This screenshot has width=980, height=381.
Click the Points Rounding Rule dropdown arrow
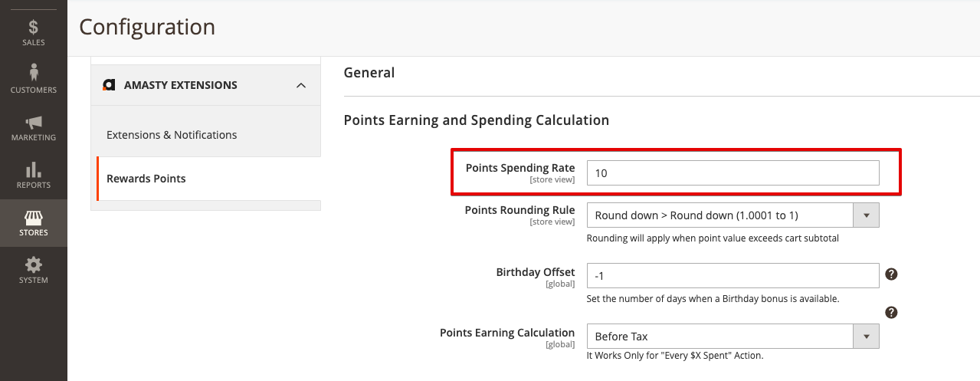coord(867,215)
